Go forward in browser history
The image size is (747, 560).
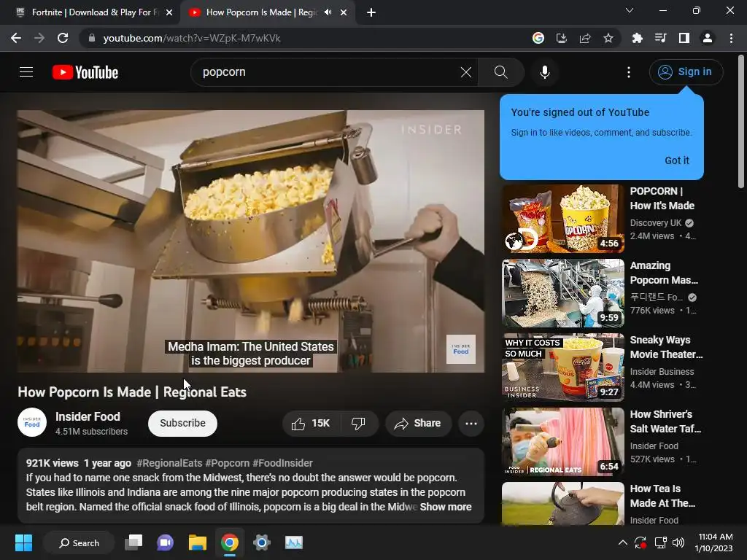click(x=39, y=38)
